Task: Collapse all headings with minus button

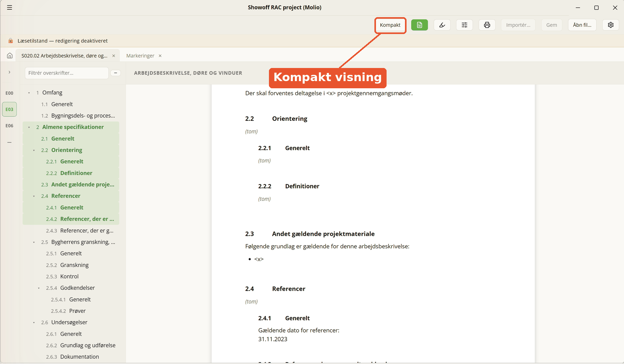Action: click(115, 73)
